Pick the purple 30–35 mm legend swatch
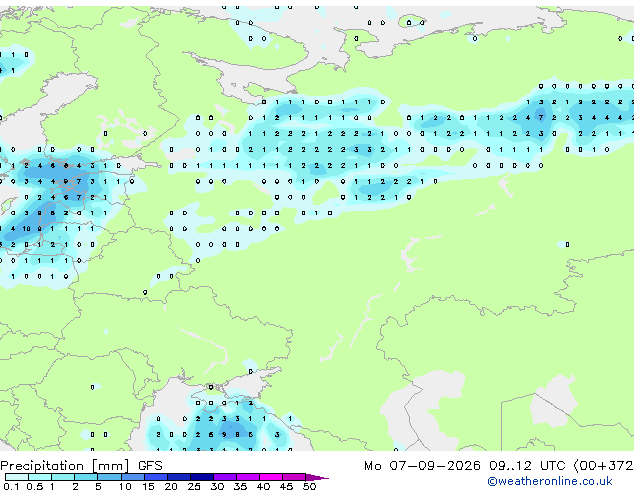 (x=225, y=477)
